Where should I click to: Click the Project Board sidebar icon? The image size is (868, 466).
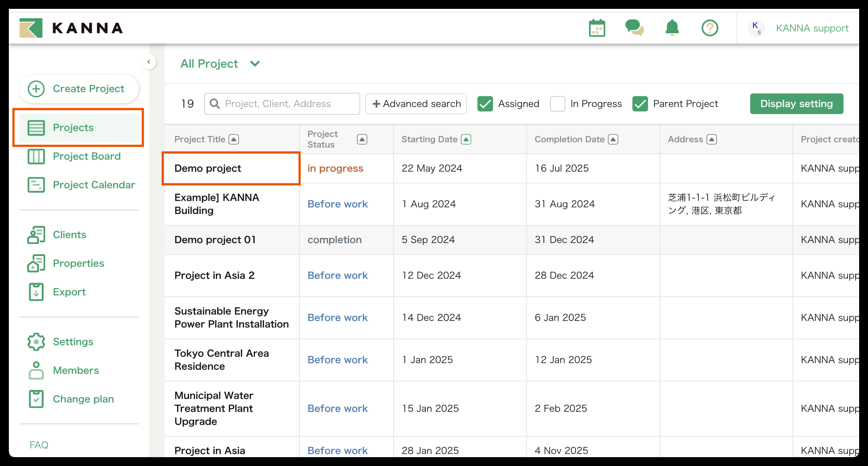coord(36,156)
